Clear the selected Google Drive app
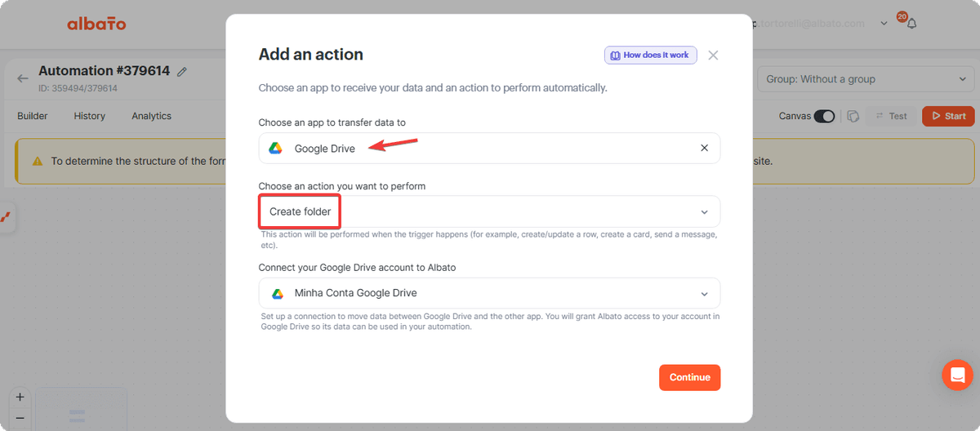The image size is (980, 431). [x=704, y=149]
